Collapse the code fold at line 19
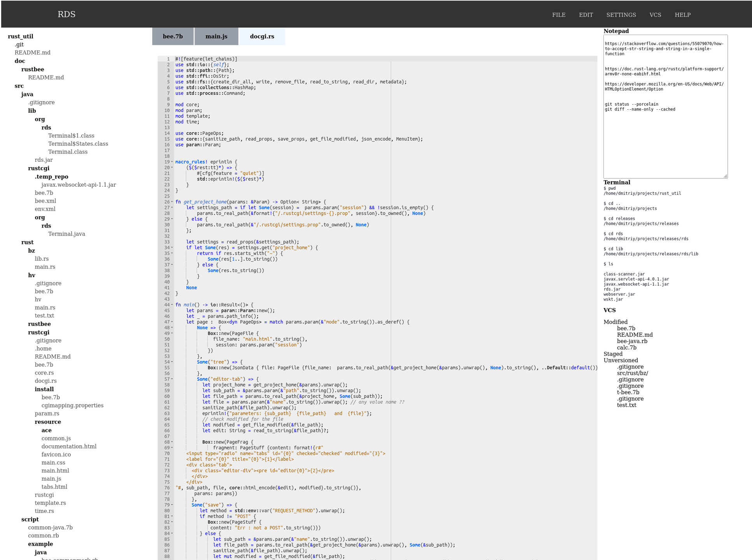This screenshot has width=752, height=560. click(172, 162)
